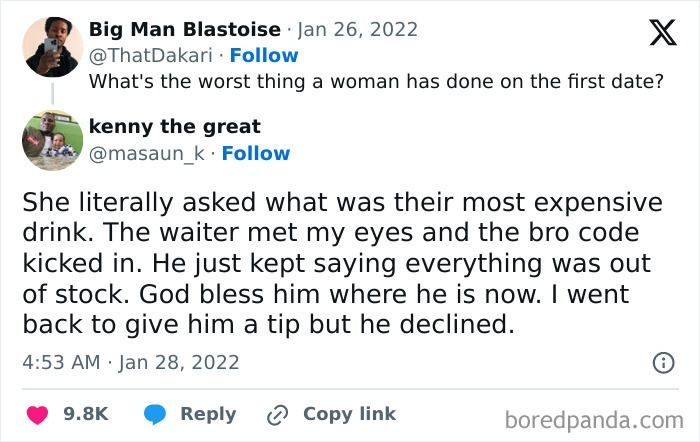
Task: Open Big Man Blastoise profile picture
Action: point(52,45)
